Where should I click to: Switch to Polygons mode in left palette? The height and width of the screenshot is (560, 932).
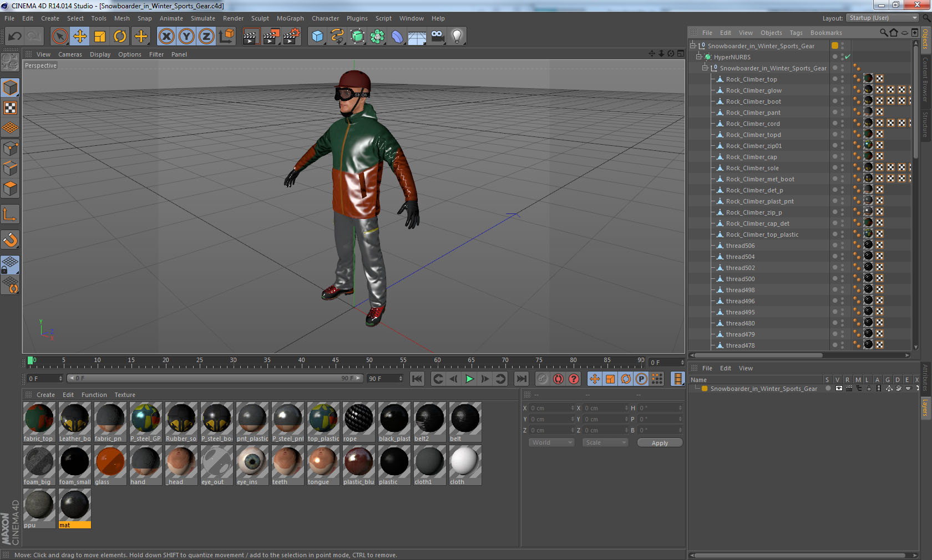tap(10, 189)
